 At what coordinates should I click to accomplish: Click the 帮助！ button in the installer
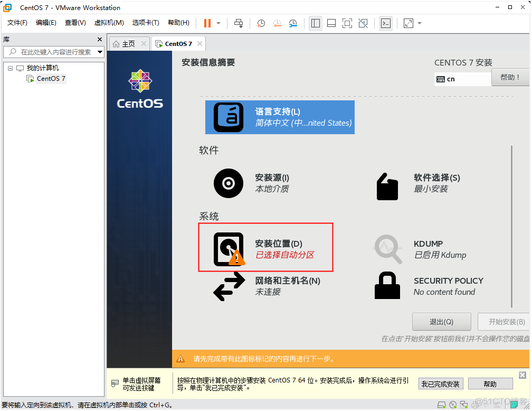coord(510,78)
